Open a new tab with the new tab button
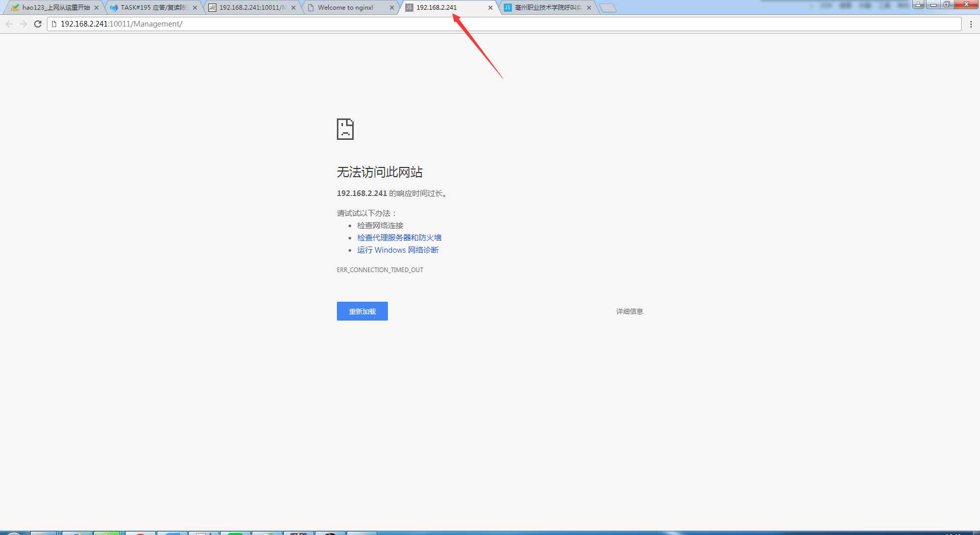 (607, 8)
